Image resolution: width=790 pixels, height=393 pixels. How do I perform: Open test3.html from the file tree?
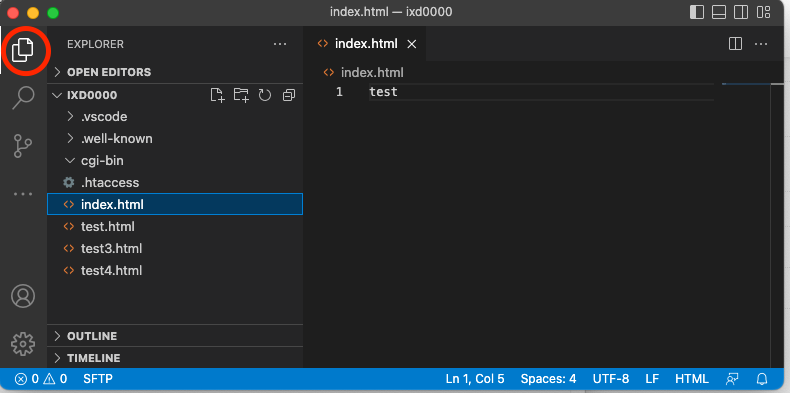tap(175, 248)
